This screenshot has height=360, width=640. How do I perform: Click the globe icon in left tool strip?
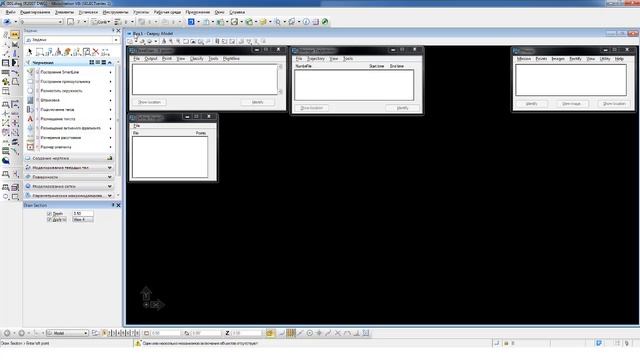click(6, 160)
